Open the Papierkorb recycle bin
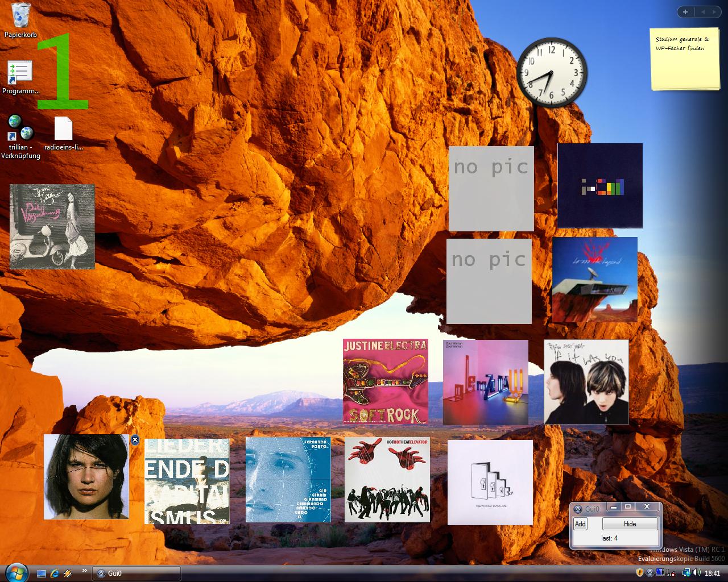 click(x=21, y=16)
